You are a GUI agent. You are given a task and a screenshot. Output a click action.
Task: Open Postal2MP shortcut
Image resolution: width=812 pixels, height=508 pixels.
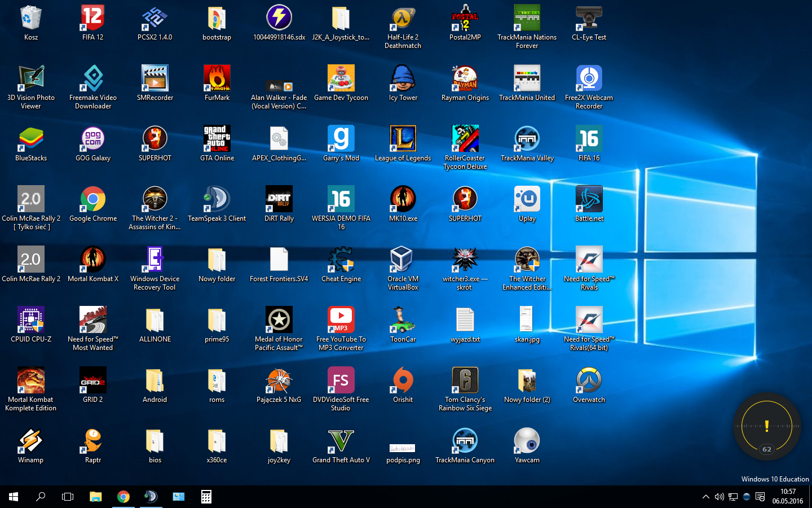click(x=465, y=18)
